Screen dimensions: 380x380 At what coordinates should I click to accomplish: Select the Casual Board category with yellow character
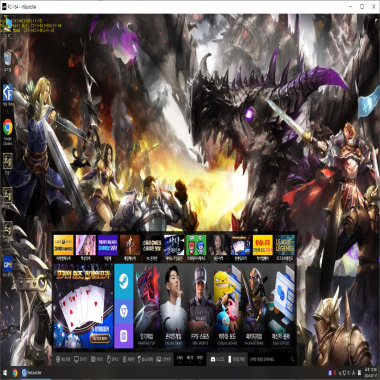point(227,306)
